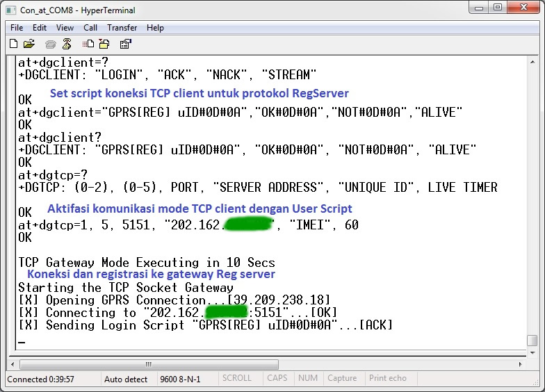Open the Call menu
The width and height of the screenshot is (545, 392).
[90, 28]
